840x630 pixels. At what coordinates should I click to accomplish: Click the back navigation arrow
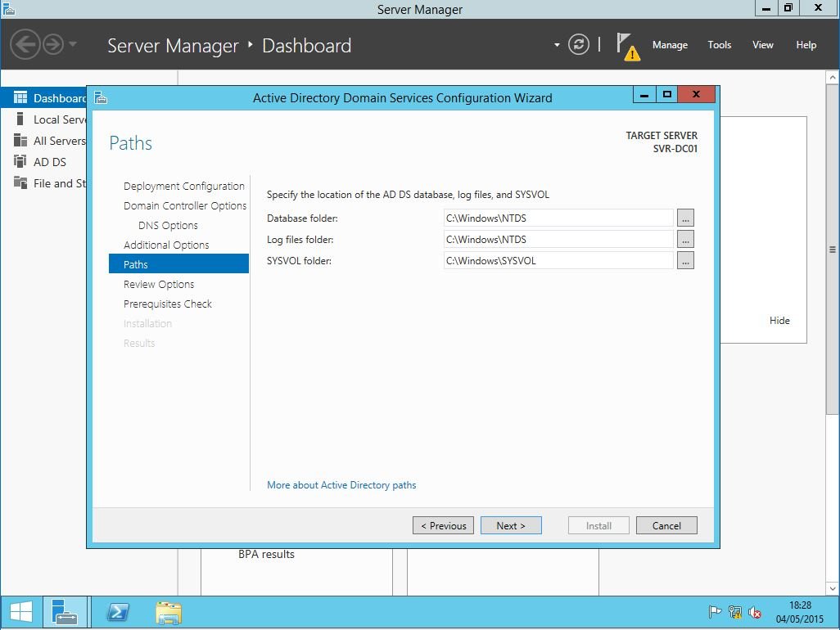[25, 45]
